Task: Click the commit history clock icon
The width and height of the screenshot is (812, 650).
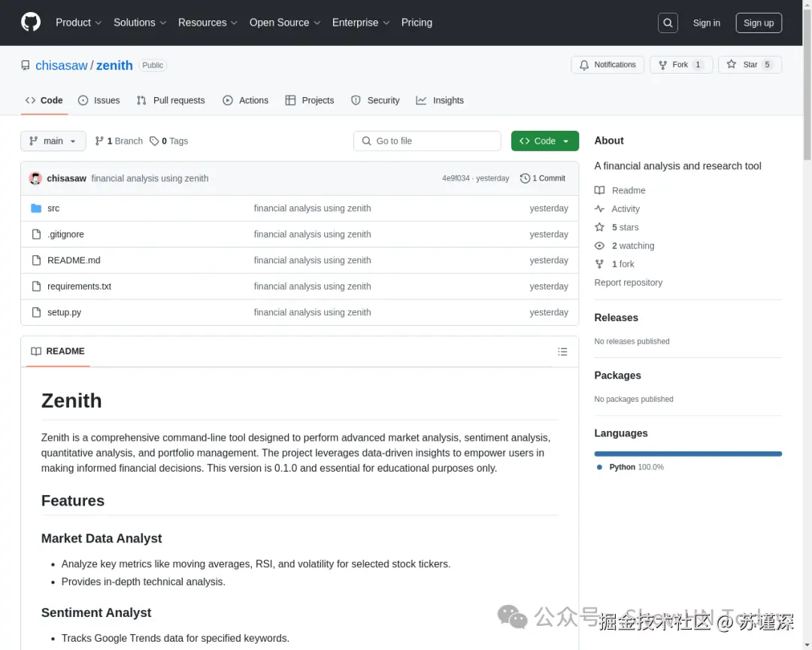Action: pos(525,178)
